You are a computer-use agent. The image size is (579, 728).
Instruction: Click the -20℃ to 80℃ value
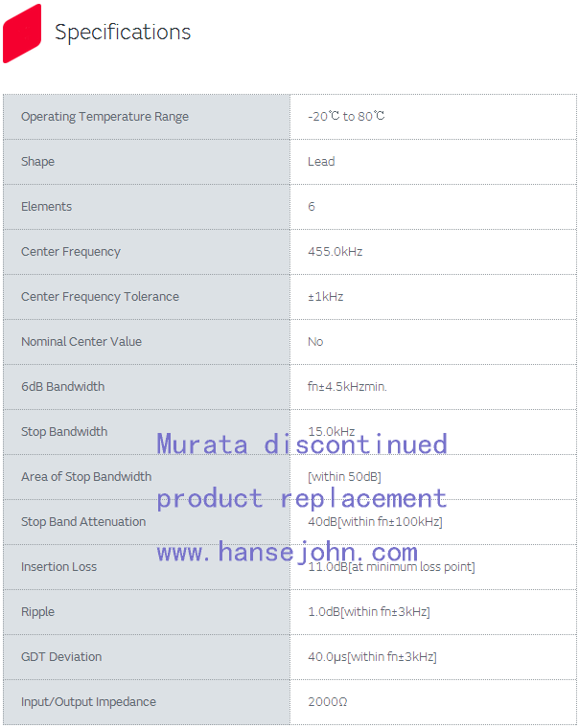(x=346, y=117)
